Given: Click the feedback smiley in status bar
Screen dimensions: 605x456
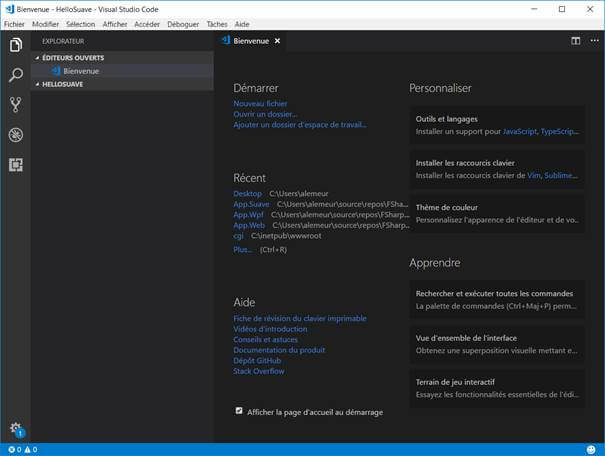Looking at the screenshot, I should point(591,449).
